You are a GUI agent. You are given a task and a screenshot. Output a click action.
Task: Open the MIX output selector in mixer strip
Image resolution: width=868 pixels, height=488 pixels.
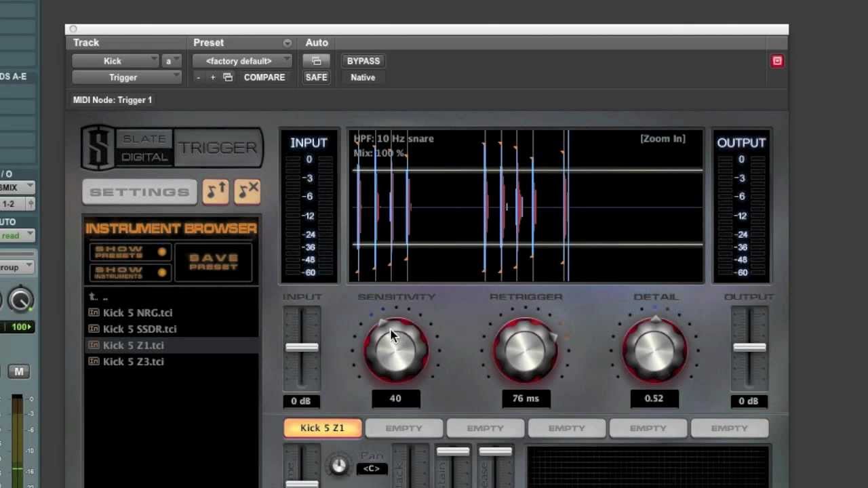[x=16, y=187]
